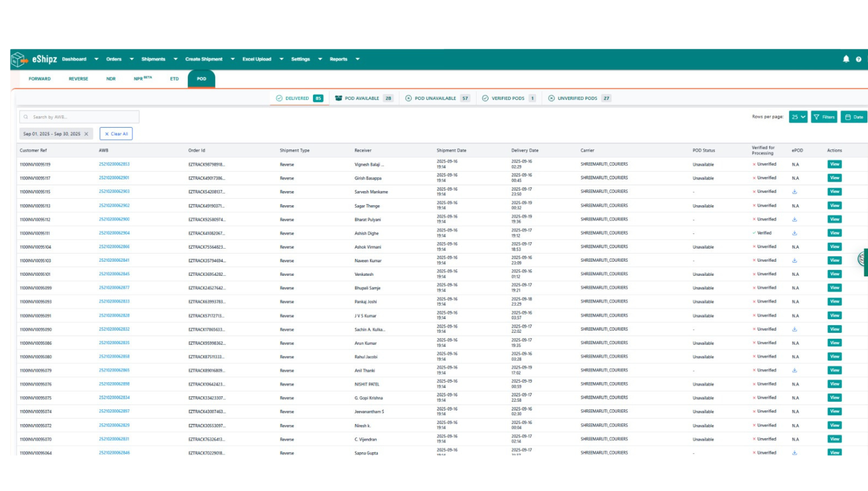Click the Delivery Date column header
The height and width of the screenshot is (491, 868).
525,151
